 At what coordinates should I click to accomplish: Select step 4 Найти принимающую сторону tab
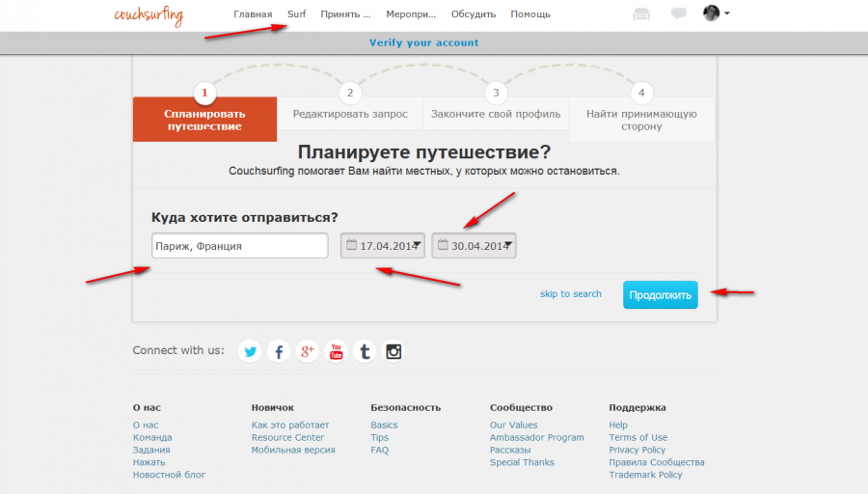[x=641, y=119]
